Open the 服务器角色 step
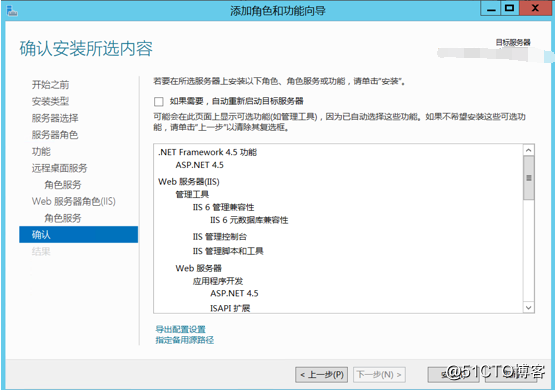 [x=55, y=134]
